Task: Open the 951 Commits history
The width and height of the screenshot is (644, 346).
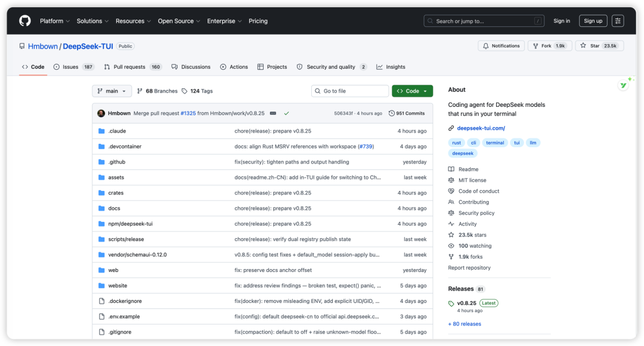Action: click(x=407, y=113)
